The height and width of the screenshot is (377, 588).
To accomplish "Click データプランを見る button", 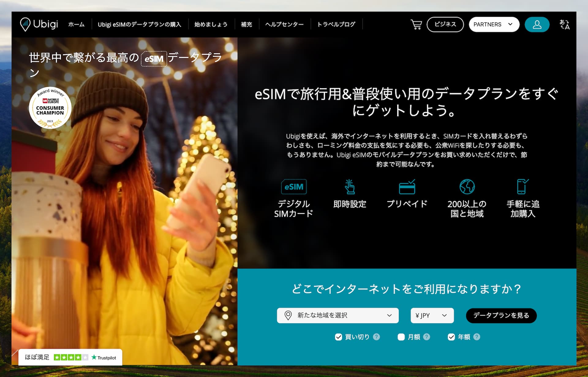I will pyautogui.click(x=501, y=315).
